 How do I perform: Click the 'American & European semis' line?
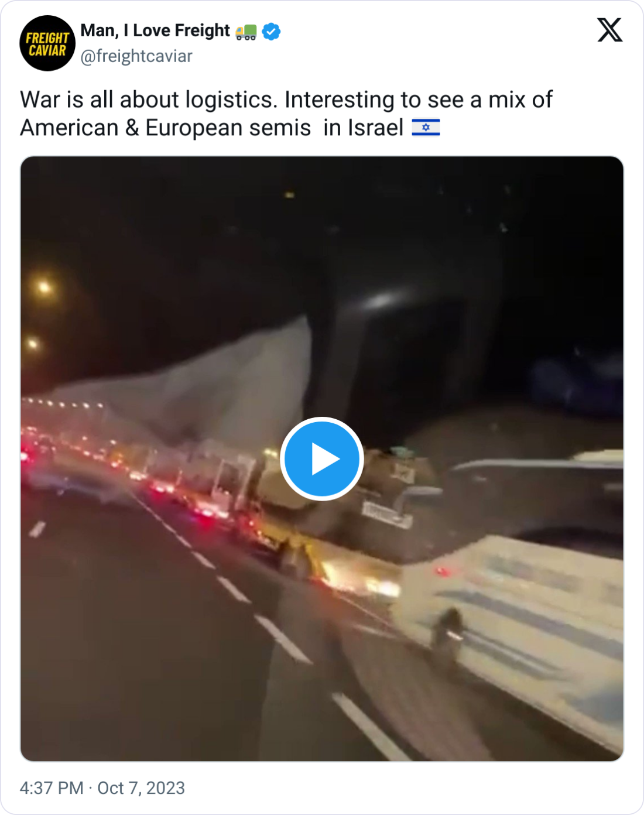tap(166, 128)
